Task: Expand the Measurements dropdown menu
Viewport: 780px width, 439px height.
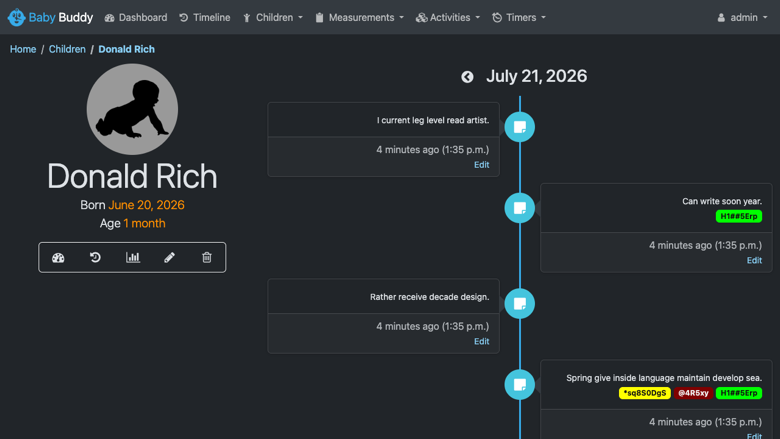Action: pyautogui.click(x=359, y=17)
